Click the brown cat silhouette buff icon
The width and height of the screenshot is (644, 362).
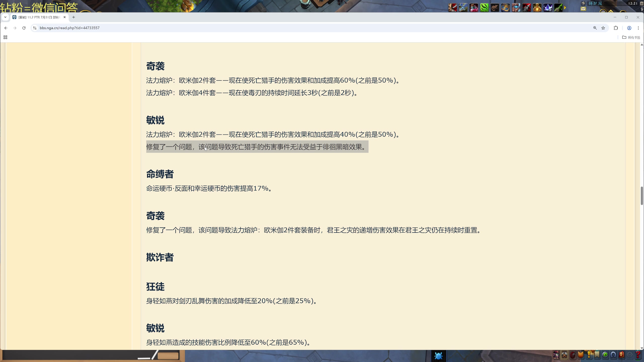coord(495,8)
